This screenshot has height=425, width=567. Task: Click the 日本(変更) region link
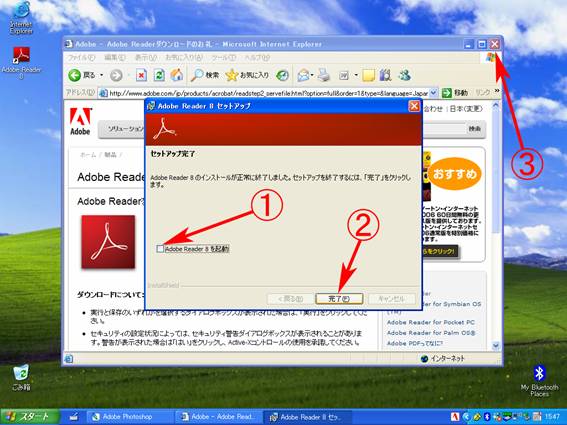[x=466, y=109]
